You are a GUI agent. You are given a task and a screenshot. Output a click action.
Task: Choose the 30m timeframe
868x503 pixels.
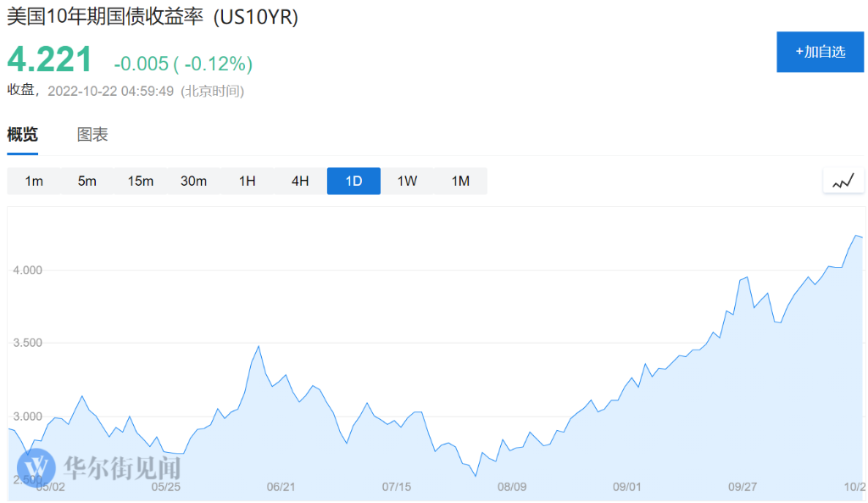[x=193, y=181]
